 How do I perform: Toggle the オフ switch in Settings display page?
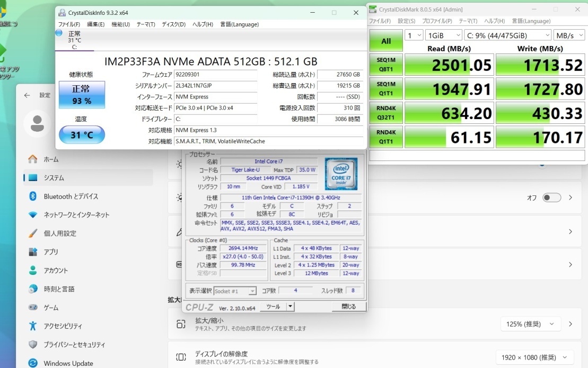(x=551, y=198)
